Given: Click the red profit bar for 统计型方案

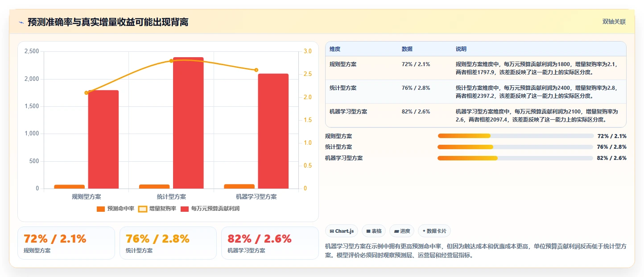Looking at the screenshot, I should click(x=188, y=123).
